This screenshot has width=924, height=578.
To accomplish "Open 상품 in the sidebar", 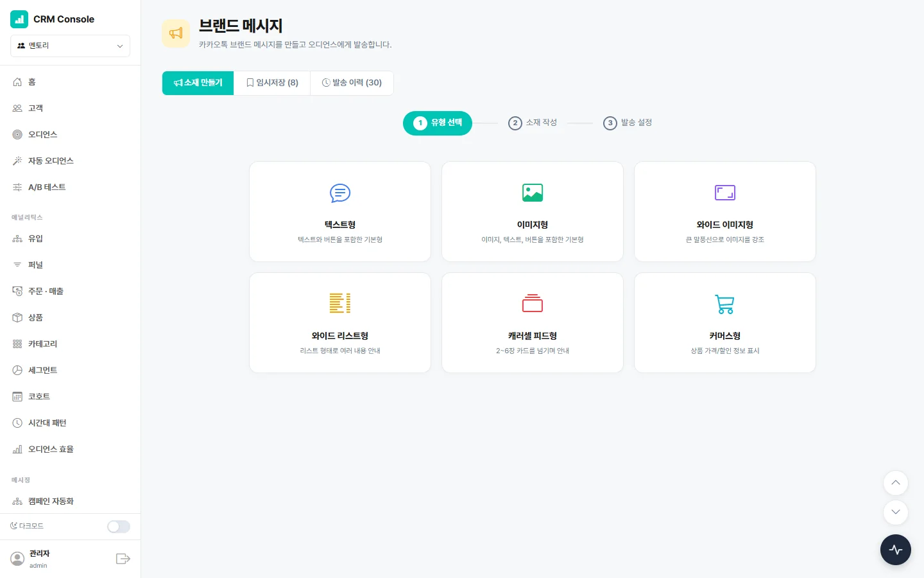I will point(71,318).
